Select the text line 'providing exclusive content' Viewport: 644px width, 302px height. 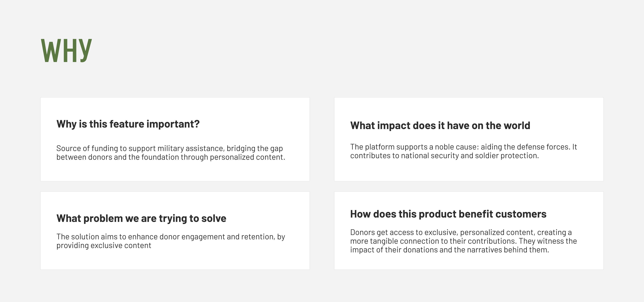[104, 245]
